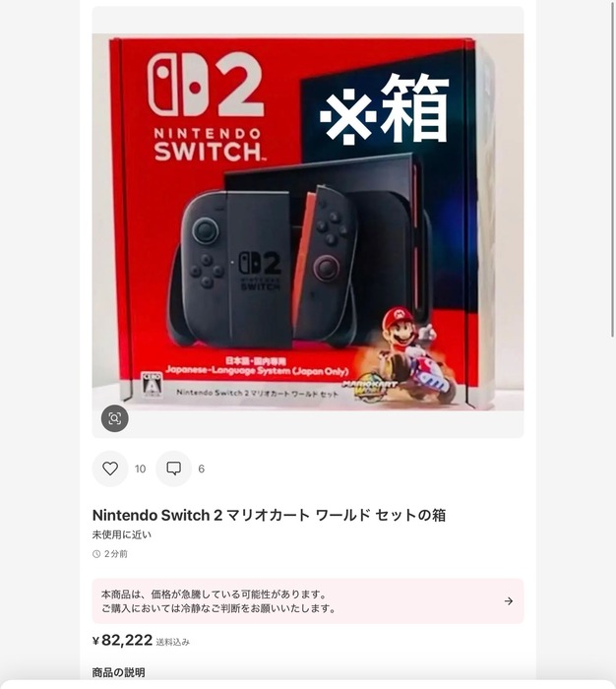Image resolution: width=616 pixels, height=689 pixels.
Task: Click the image search icon on photo
Action: tap(115, 418)
